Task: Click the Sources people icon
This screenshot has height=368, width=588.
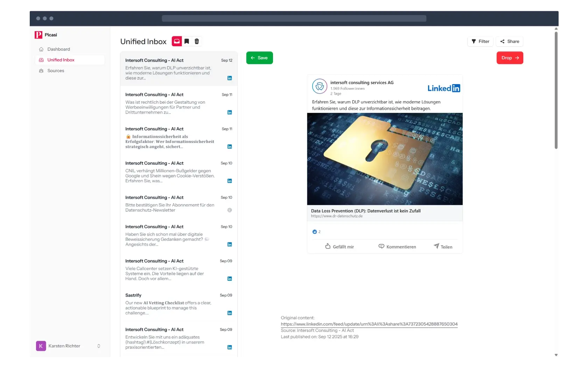Action: [41, 71]
